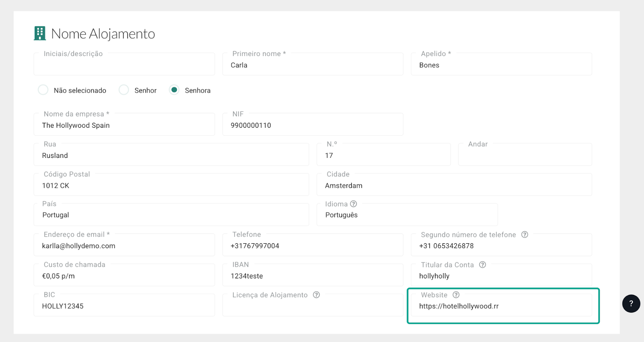Edit the Código Postal field 1012 CK
The height and width of the screenshot is (342, 644).
pos(171,185)
